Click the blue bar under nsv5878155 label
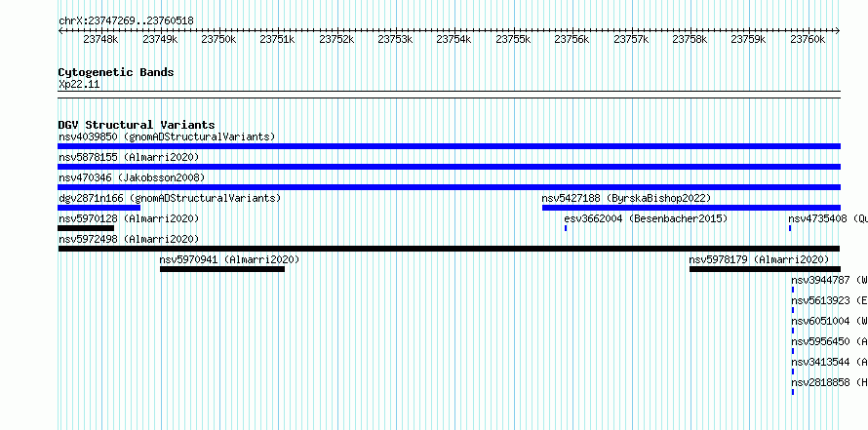The height and width of the screenshot is (430, 868). click(x=449, y=167)
